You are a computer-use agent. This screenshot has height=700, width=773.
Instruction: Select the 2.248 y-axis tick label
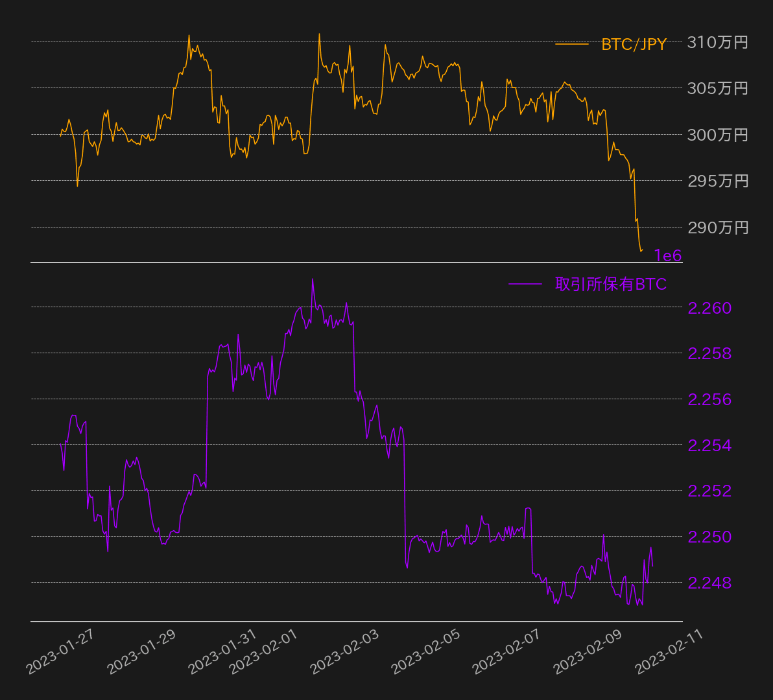[709, 583]
